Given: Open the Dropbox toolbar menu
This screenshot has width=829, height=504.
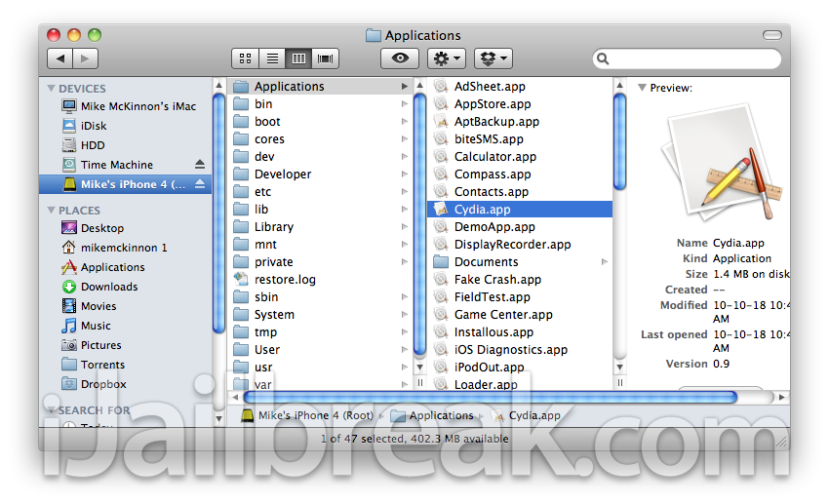Looking at the screenshot, I should point(493,58).
